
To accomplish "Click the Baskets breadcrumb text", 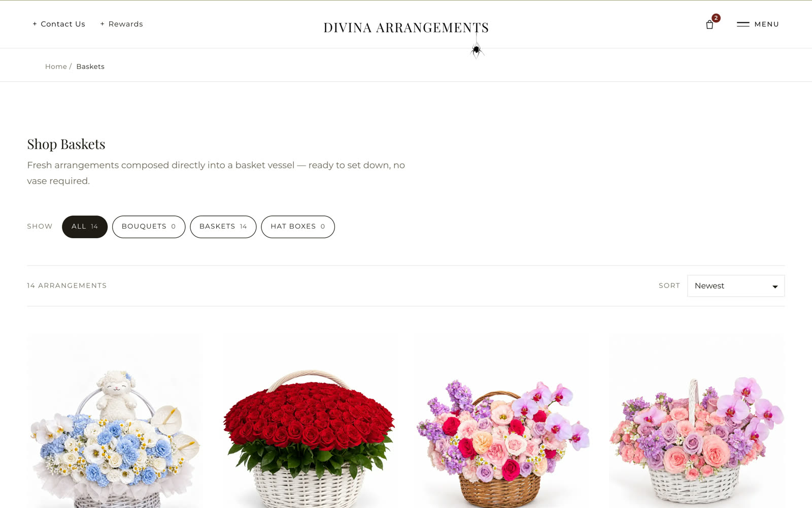I will 90,67.
